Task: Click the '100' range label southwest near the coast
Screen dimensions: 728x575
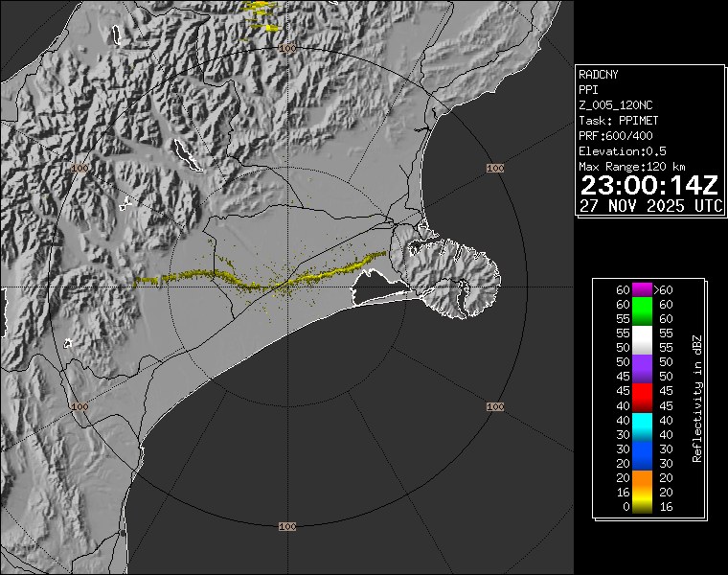Action: (80, 406)
